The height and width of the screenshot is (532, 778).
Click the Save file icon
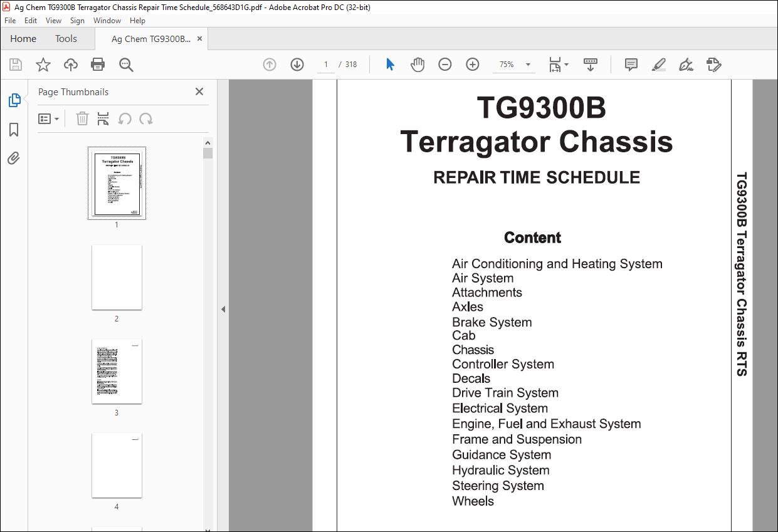click(16, 65)
